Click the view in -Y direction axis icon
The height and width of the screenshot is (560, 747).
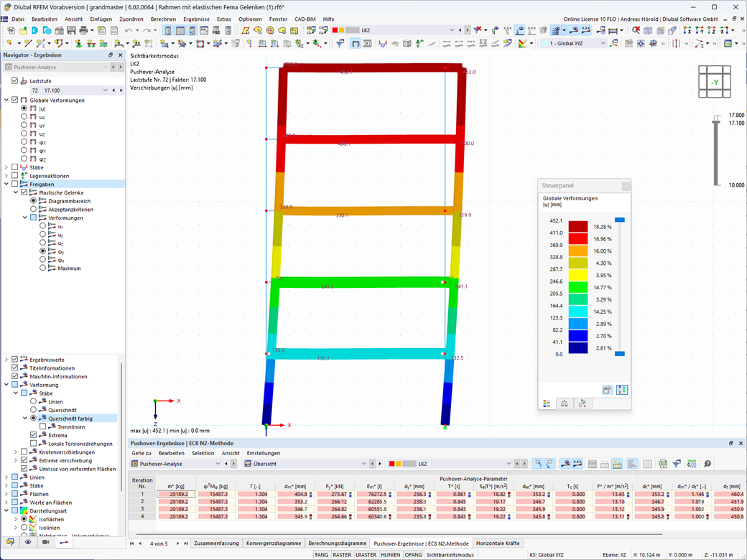point(700,30)
